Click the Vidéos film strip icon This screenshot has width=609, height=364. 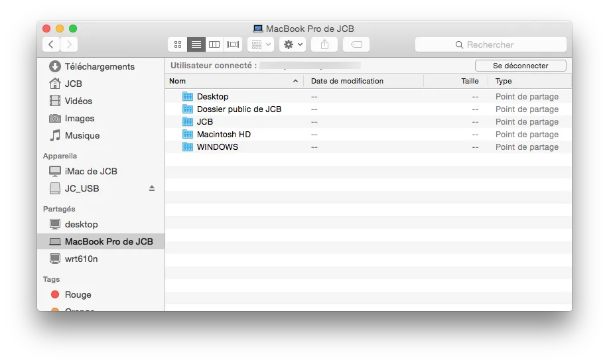pos(55,101)
